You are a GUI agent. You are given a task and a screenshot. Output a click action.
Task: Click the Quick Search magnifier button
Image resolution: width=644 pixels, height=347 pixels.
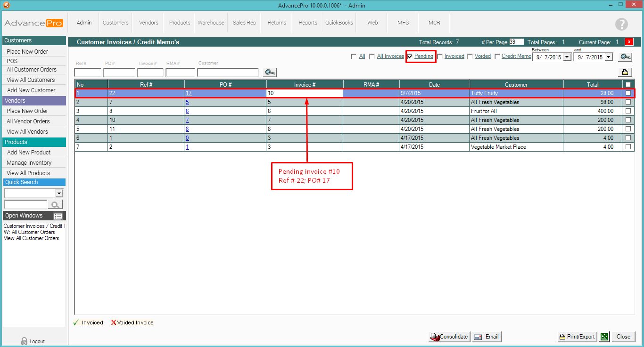55,204
